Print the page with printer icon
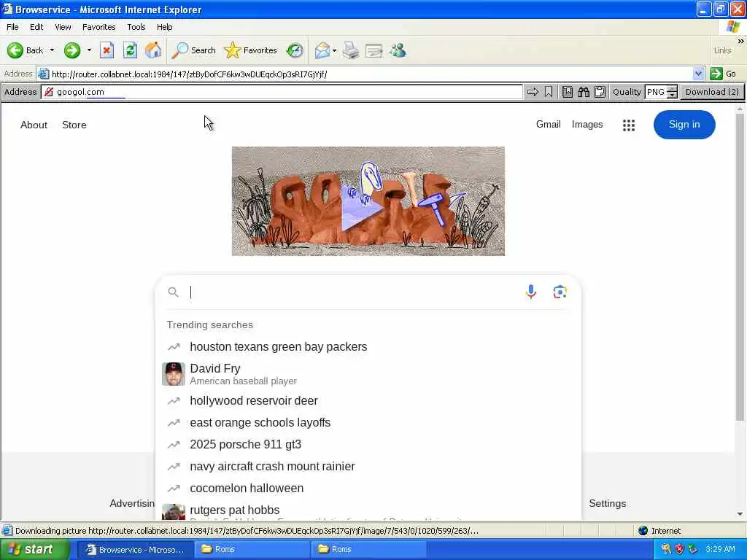The image size is (747, 560). coord(351,50)
